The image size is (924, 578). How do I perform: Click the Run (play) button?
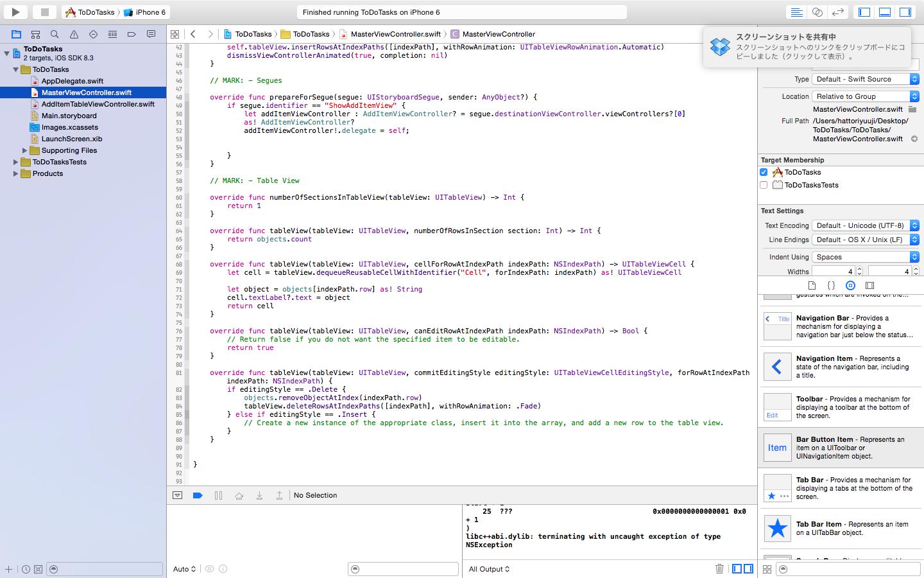pos(15,12)
